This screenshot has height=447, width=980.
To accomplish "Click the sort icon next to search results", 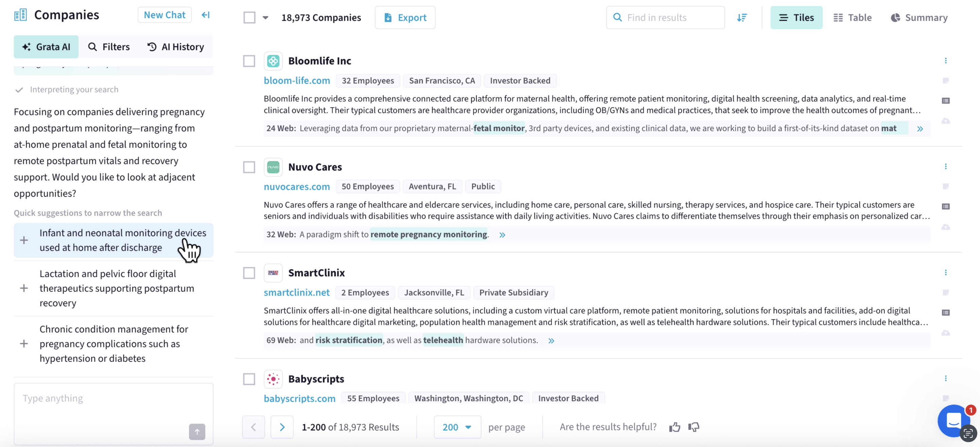I will click(x=742, y=17).
